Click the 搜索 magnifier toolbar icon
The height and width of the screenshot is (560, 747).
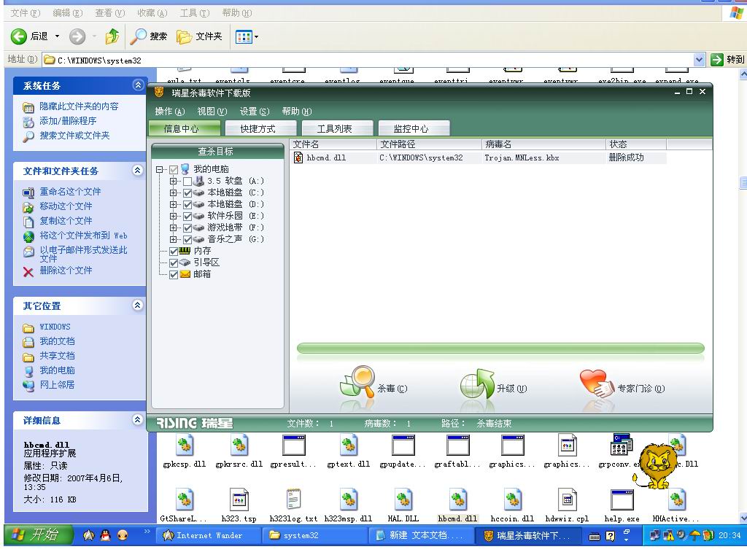[x=138, y=36]
